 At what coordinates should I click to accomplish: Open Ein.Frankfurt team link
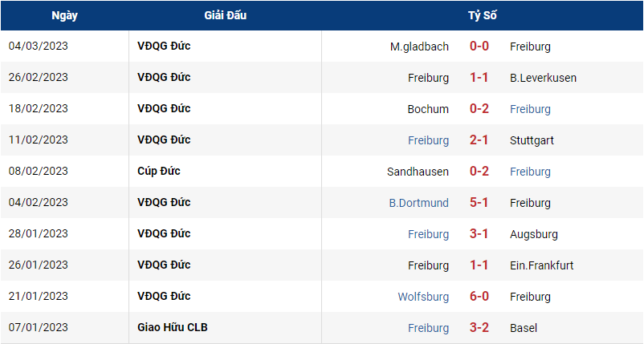[542, 265]
